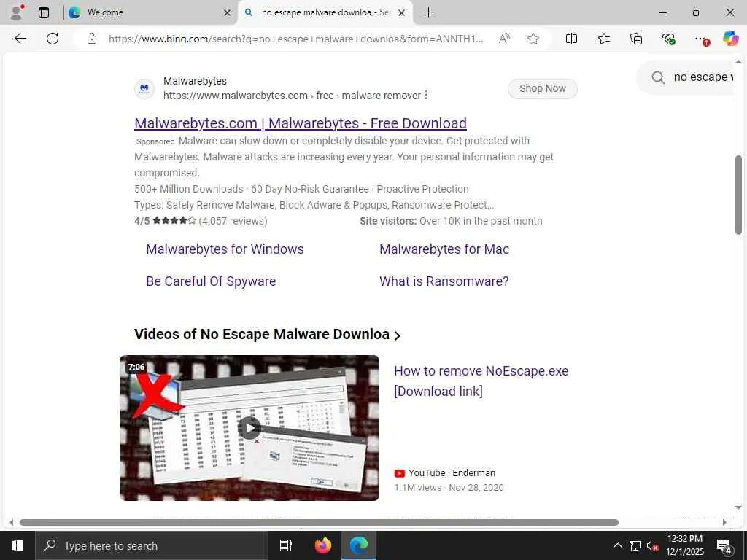Add this page to favorites star
Viewport: 747px width, 560px height.
tap(533, 39)
